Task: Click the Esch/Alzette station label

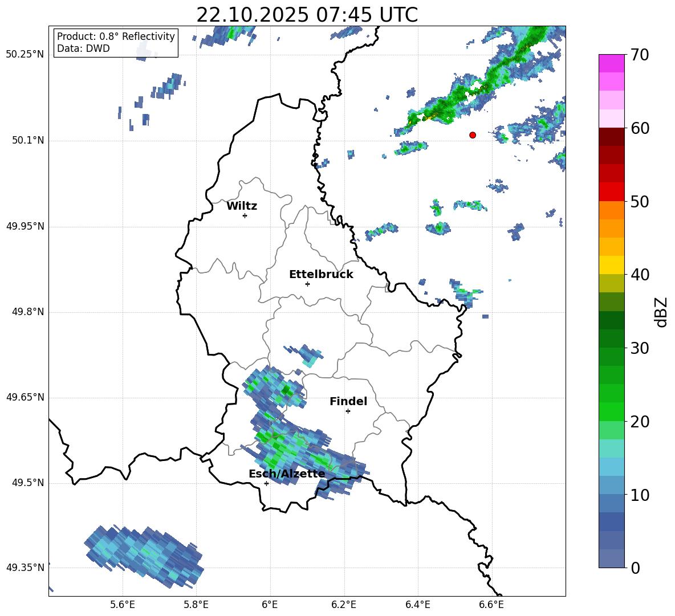Action: pos(287,474)
